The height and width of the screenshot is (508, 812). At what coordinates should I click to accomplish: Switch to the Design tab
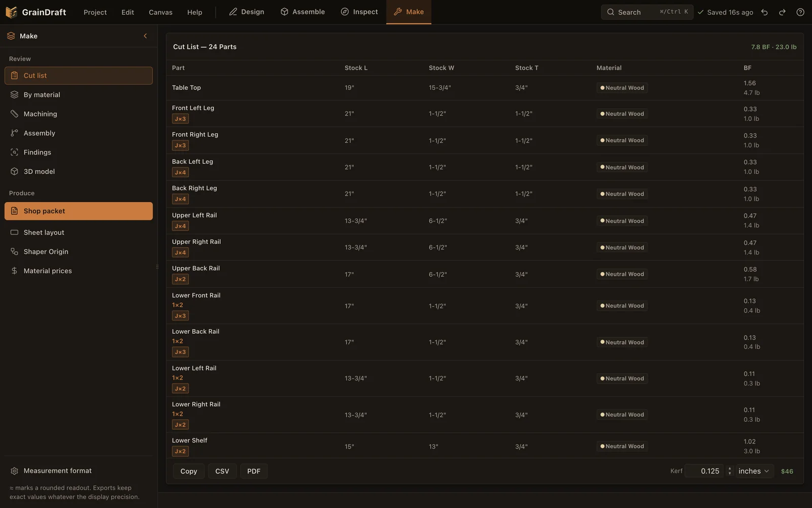[247, 12]
